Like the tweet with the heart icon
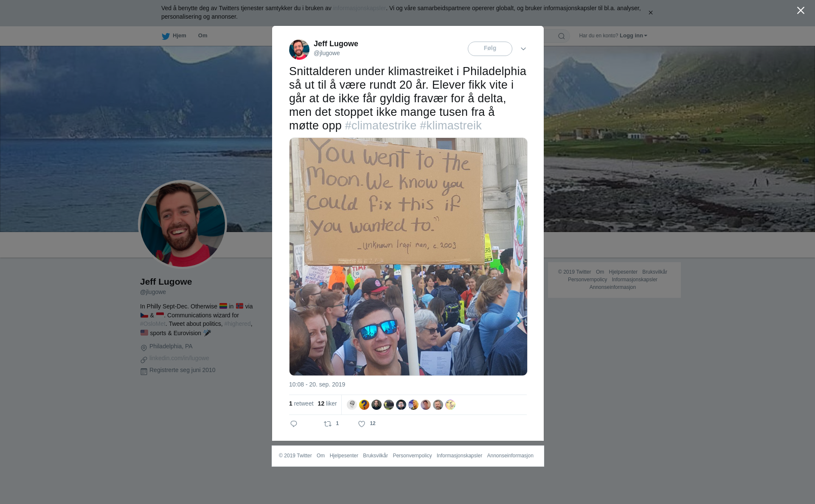This screenshot has width=815, height=504. click(x=362, y=424)
